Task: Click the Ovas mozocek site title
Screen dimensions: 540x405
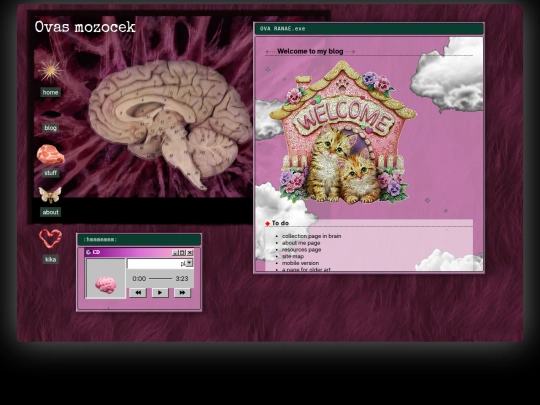Action: pyautogui.click(x=85, y=27)
